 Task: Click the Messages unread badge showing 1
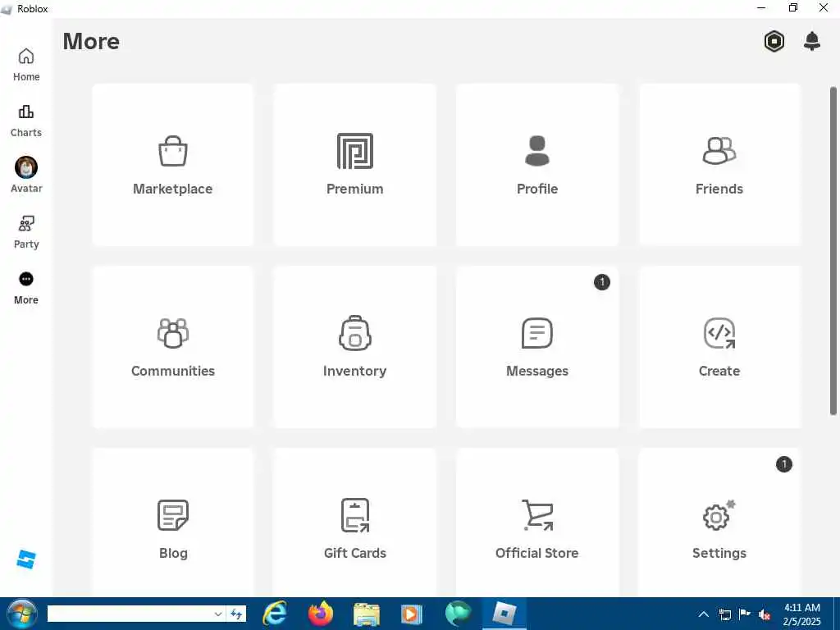pyautogui.click(x=601, y=282)
